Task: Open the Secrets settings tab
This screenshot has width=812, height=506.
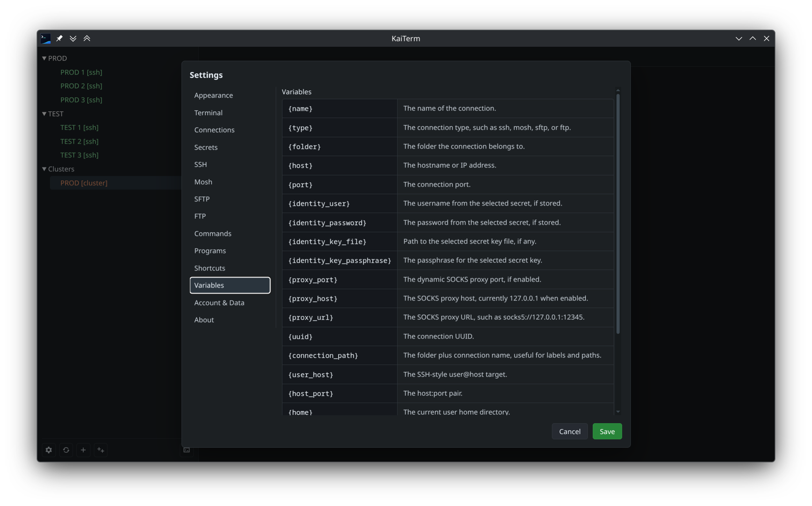Action: [230, 147]
